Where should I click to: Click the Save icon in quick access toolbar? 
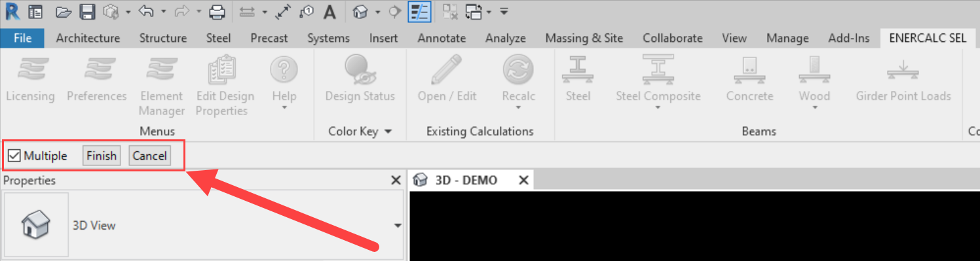tap(86, 11)
